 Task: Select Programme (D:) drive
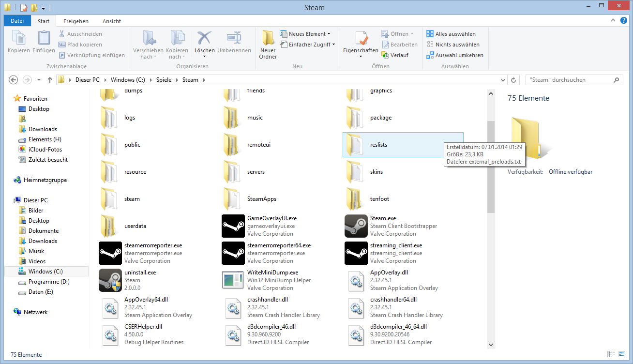click(x=49, y=282)
